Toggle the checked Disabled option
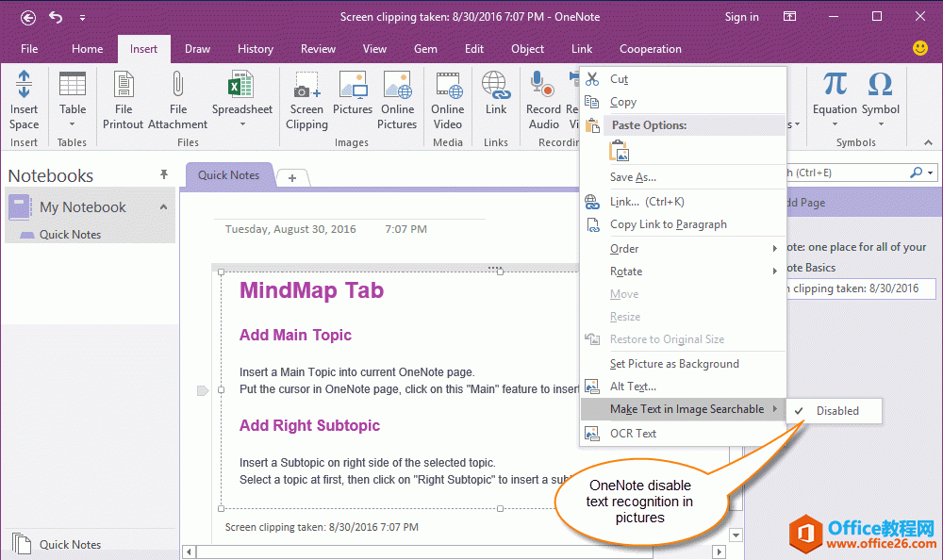This screenshot has width=943, height=560. tap(836, 410)
